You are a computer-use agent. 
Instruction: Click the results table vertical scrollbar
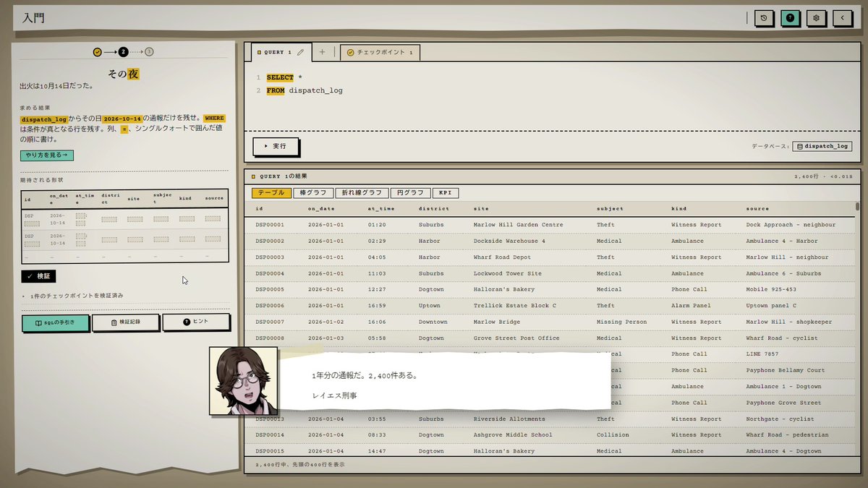click(x=857, y=206)
